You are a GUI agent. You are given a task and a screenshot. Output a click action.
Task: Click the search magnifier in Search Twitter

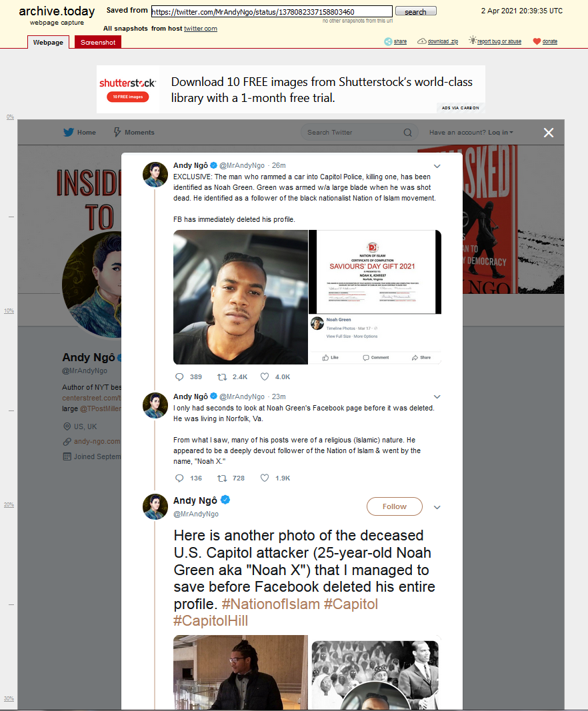pyautogui.click(x=408, y=133)
